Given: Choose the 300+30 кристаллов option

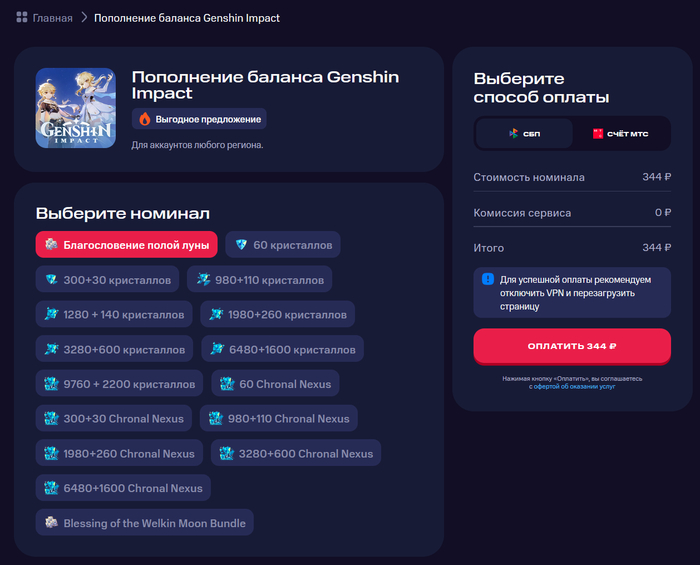Looking at the screenshot, I should point(108,279).
